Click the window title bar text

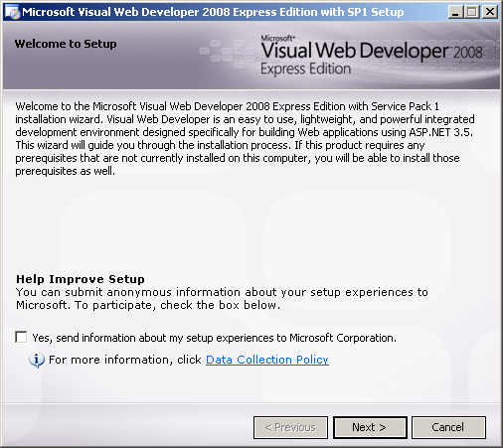[x=213, y=12]
